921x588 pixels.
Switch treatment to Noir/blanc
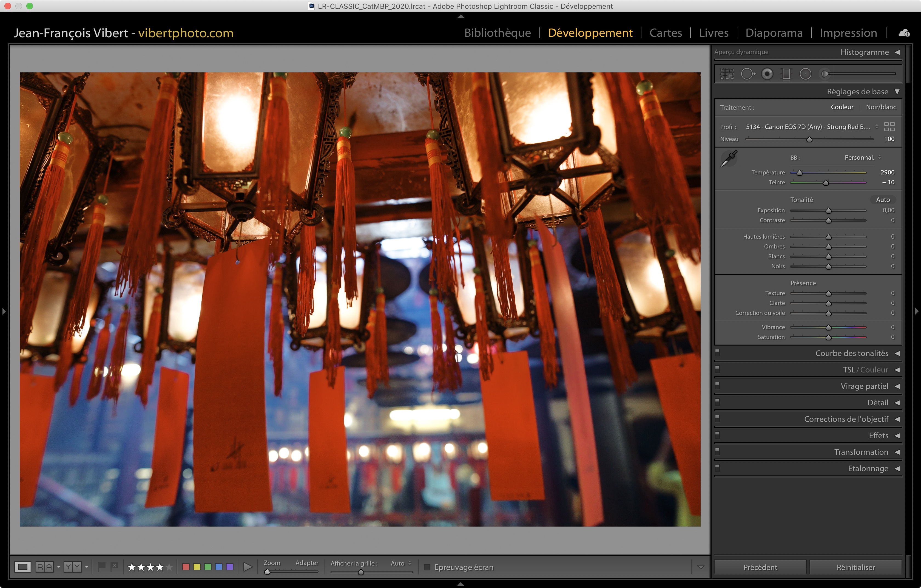point(881,107)
